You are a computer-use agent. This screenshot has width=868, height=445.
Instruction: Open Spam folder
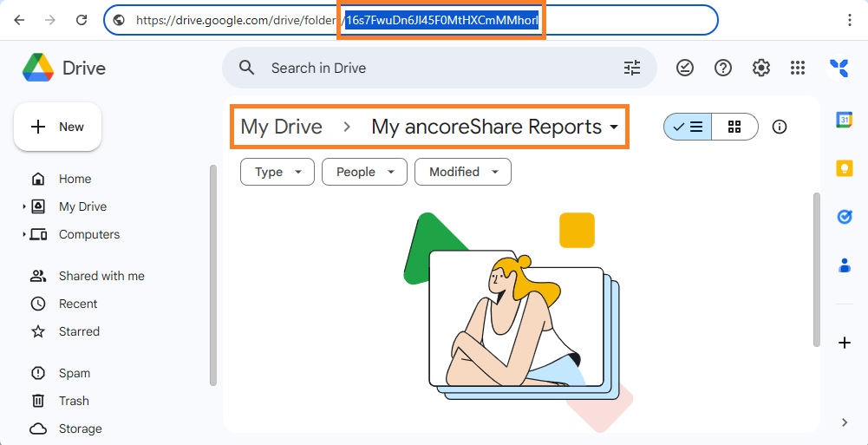click(75, 373)
